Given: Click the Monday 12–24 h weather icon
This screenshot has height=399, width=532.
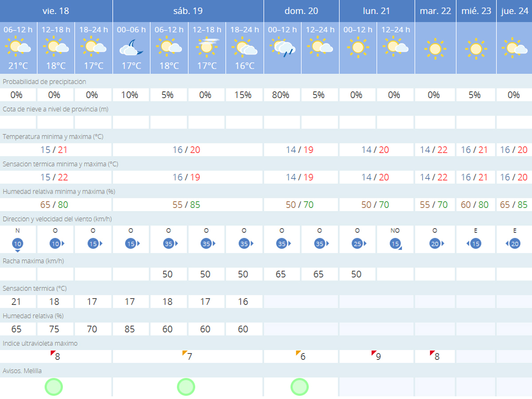Looking at the screenshot, I should tap(395, 47).
